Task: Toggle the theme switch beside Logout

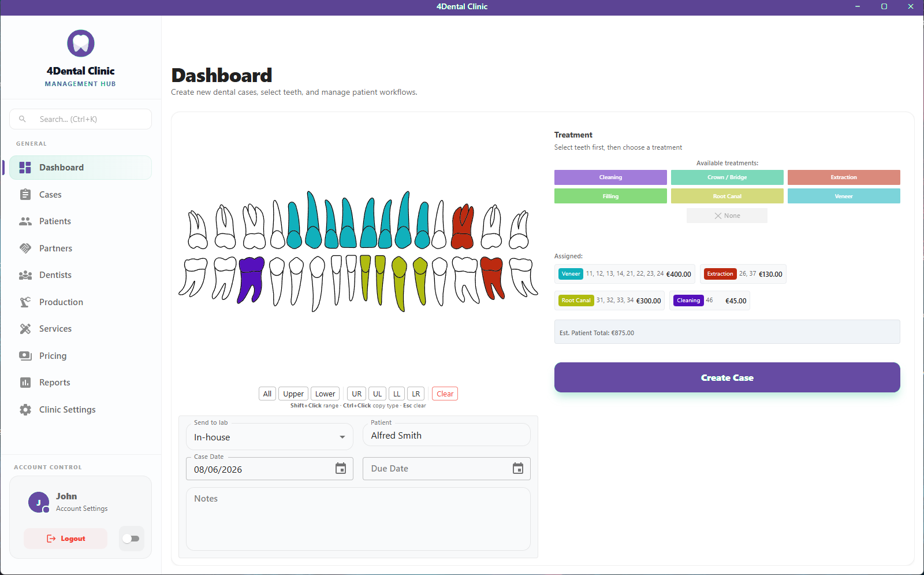Action: pos(131,539)
